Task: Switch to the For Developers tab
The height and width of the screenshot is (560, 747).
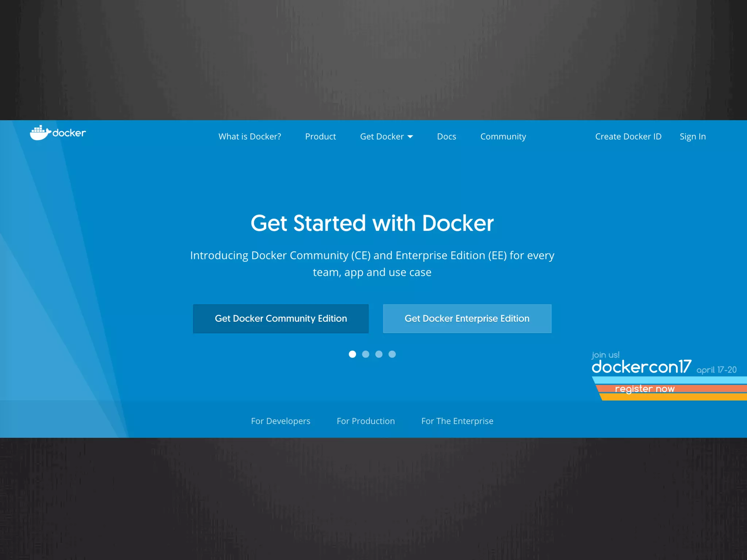Action: tap(280, 421)
